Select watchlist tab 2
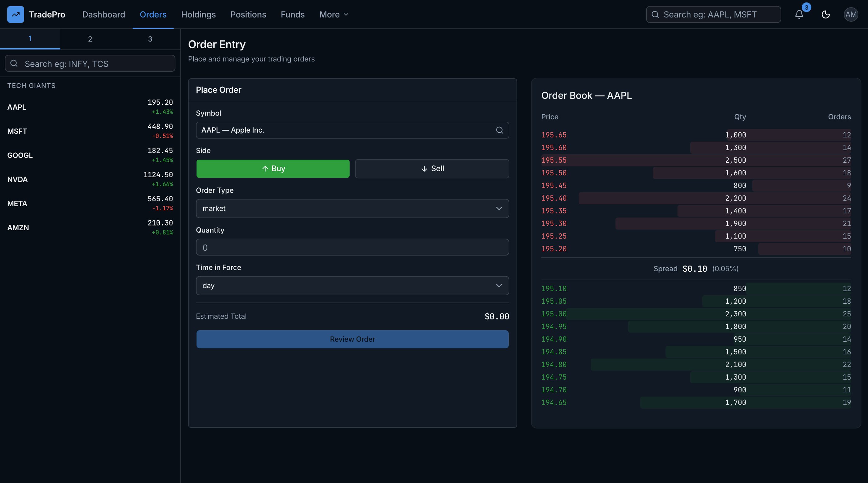Image resolution: width=868 pixels, height=483 pixels. tap(90, 39)
